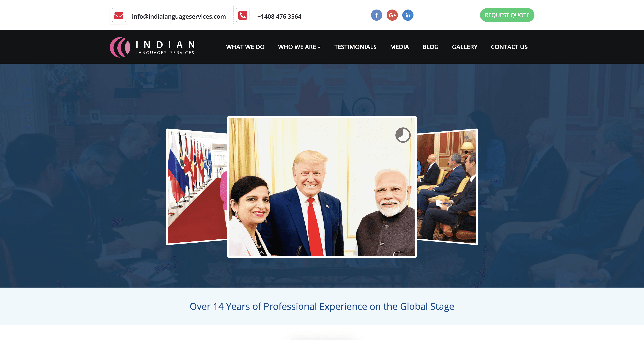Click the +1408 476 3564 phone number

pos(279,17)
